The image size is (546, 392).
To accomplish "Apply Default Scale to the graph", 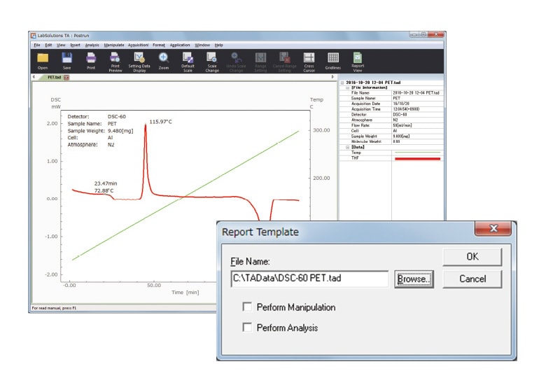I will [x=188, y=60].
